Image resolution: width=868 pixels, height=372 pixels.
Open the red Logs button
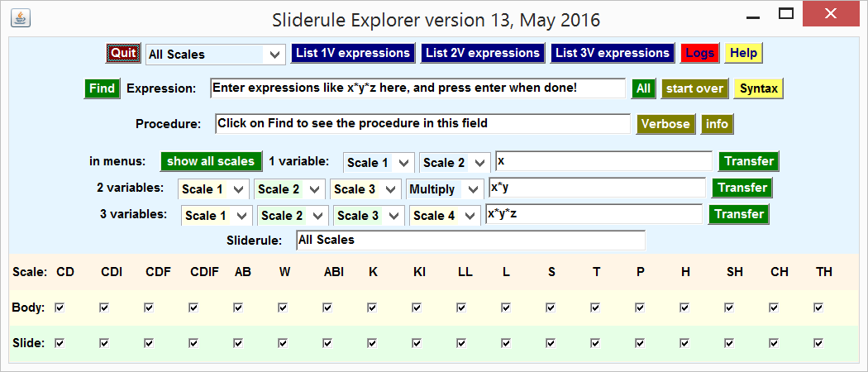[699, 54]
